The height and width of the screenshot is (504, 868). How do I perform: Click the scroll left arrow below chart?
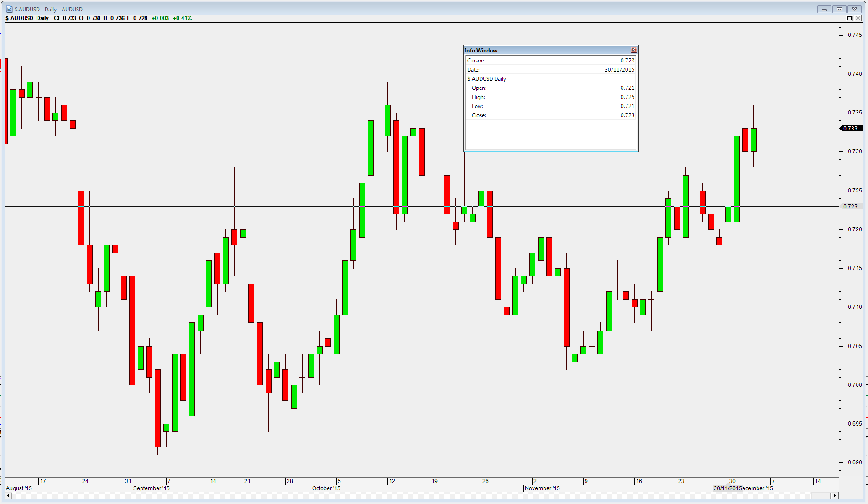(x=8, y=495)
